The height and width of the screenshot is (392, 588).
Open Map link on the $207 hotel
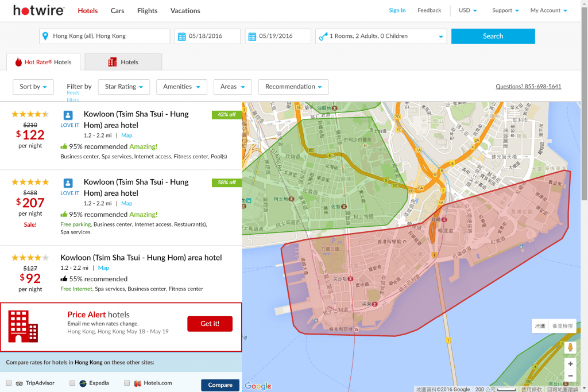coord(127,203)
